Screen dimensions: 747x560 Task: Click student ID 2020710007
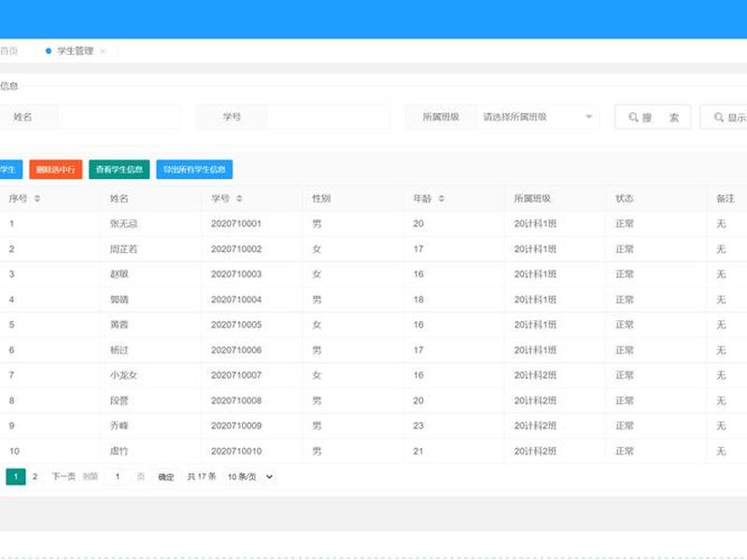236,375
